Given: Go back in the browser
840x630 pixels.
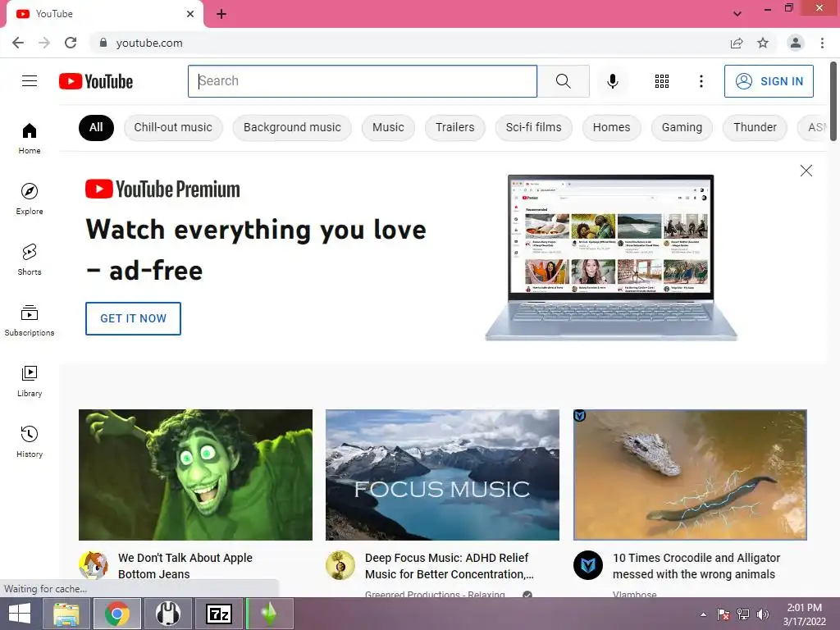Looking at the screenshot, I should coord(18,43).
